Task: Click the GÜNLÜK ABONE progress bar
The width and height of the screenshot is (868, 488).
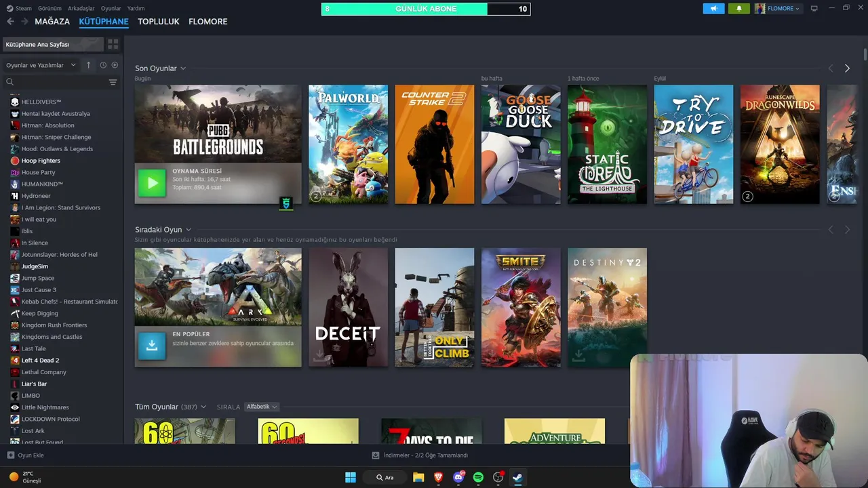Action: click(x=426, y=9)
